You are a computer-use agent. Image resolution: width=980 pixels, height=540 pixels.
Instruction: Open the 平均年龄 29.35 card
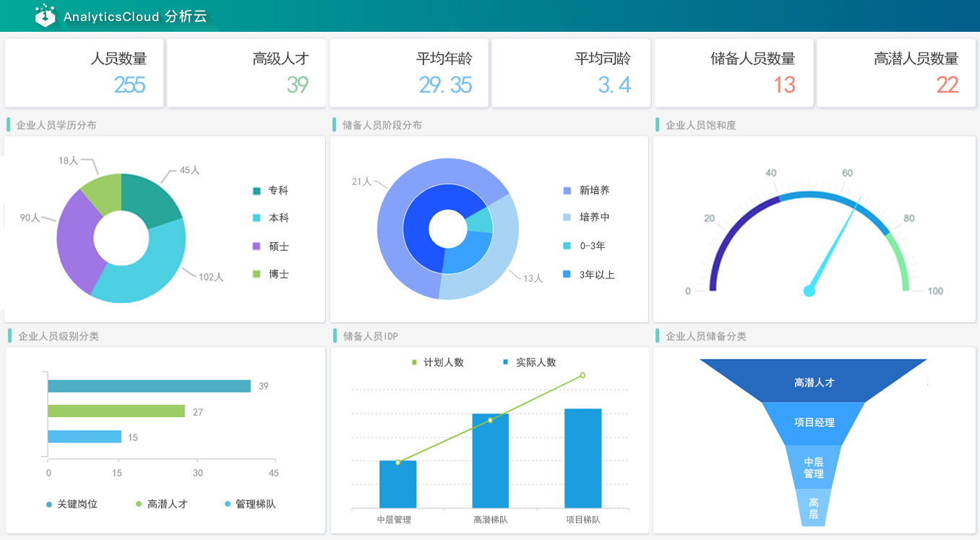coord(409,73)
